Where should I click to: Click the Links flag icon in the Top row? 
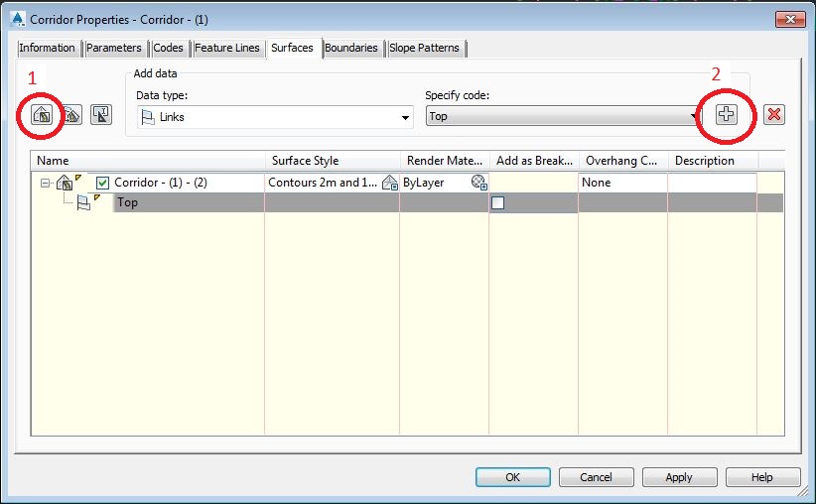coord(83,202)
